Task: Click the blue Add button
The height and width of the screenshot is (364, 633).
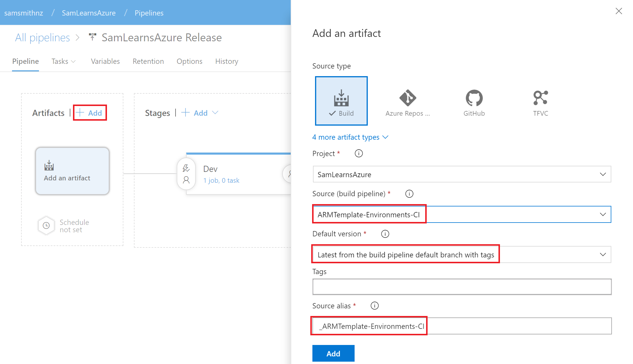Action: [333, 353]
